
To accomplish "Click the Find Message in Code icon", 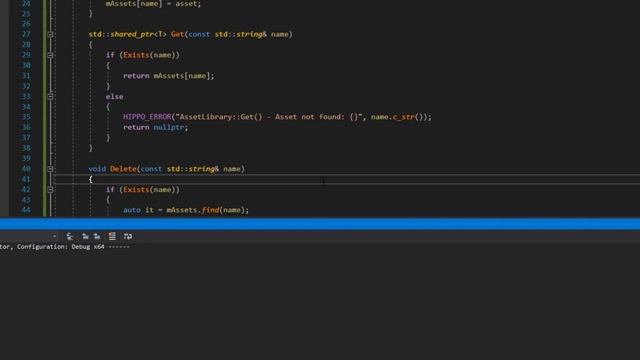I will [70, 236].
